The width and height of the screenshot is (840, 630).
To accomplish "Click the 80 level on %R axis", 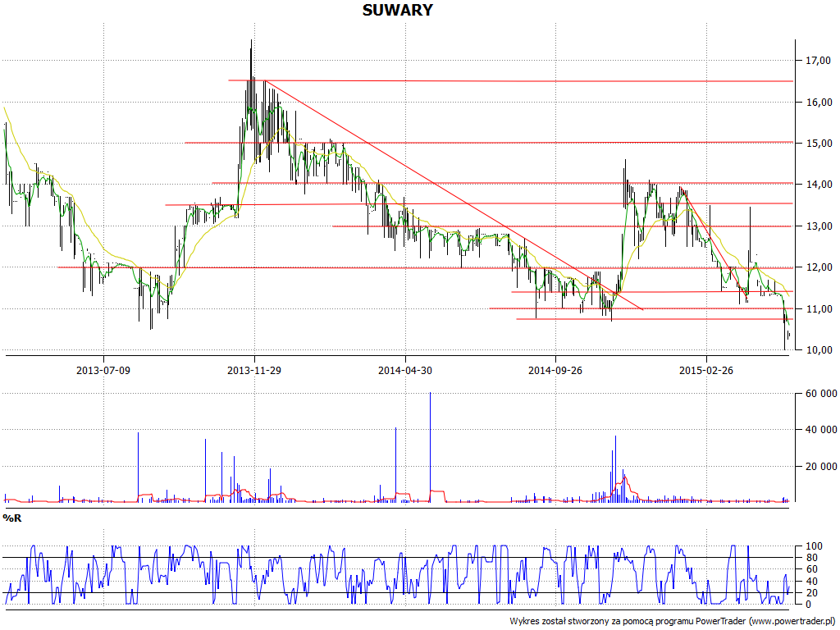I will pyautogui.click(x=811, y=558).
